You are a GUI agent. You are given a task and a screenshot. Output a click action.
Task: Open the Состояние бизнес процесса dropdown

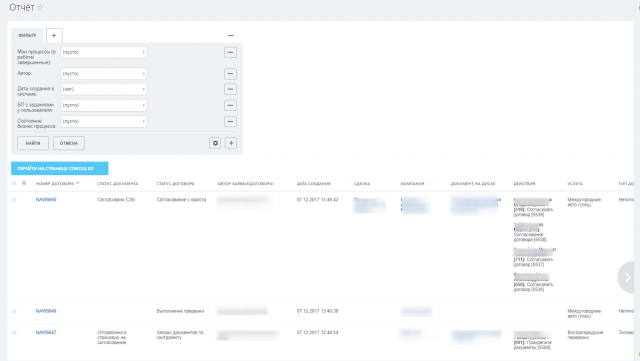[104, 121]
